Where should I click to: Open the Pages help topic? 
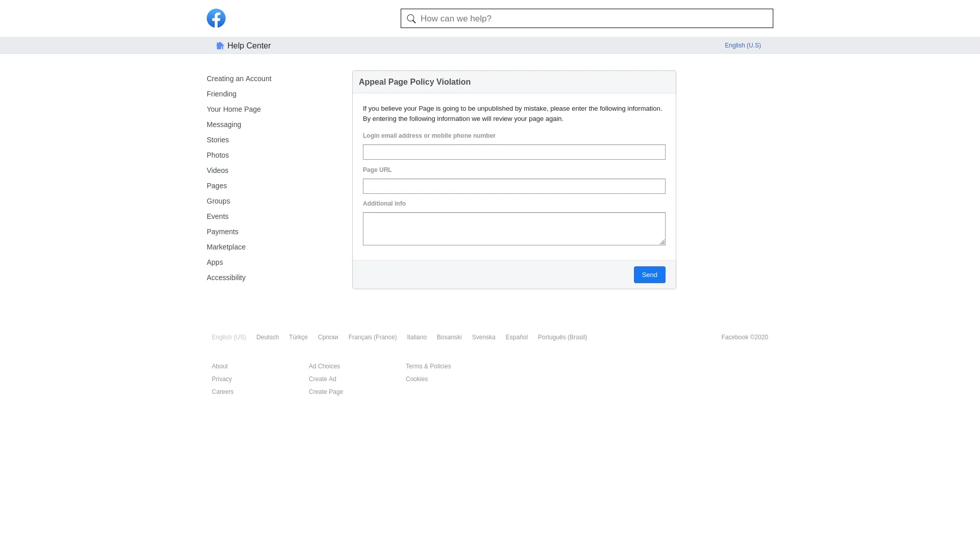217,186
